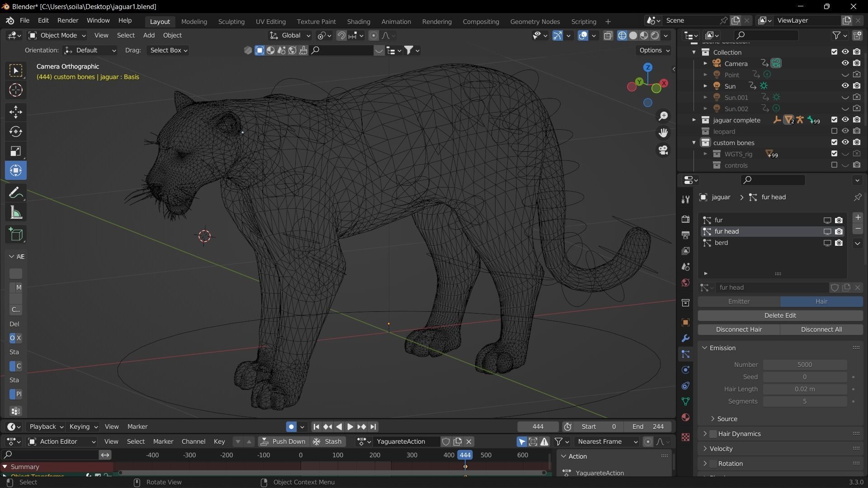Select the Cursor tool in the toolbar
The image size is (868, 488).
16,90
